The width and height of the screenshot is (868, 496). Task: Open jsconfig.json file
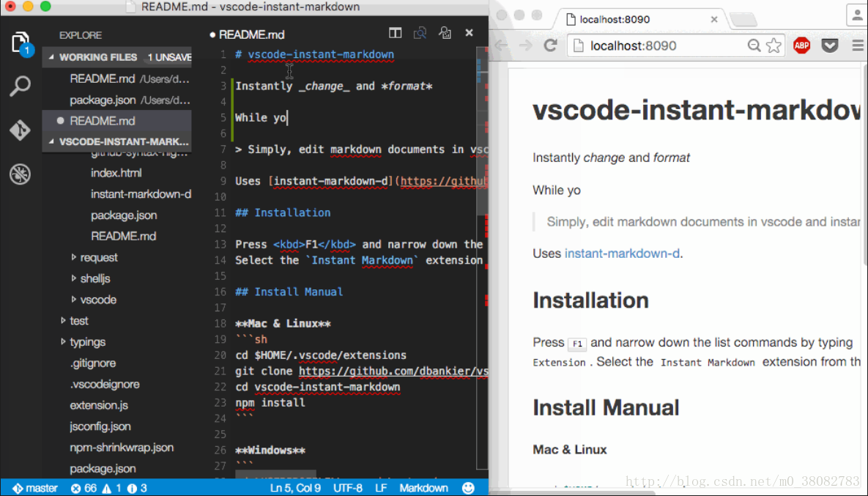tap(100, 426)
